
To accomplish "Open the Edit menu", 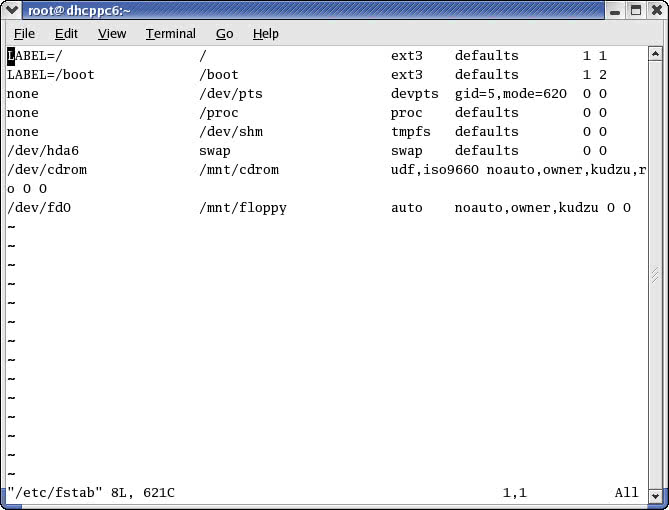I will tap(66, 34).
